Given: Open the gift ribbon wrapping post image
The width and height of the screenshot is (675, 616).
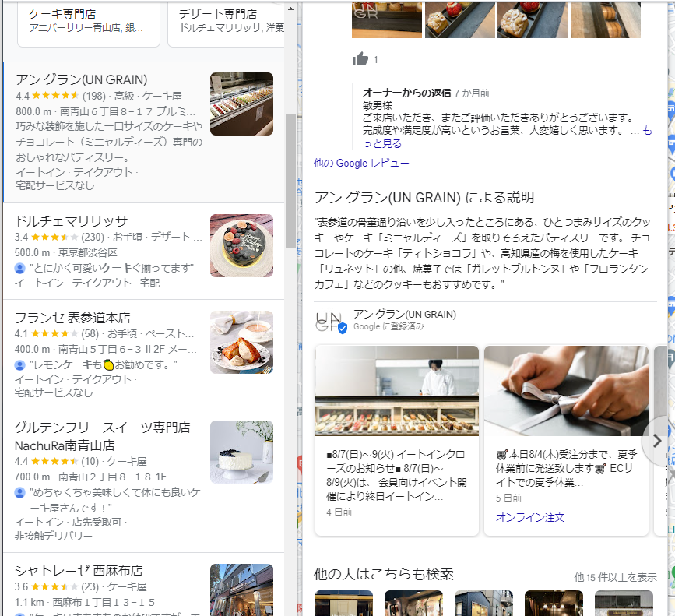Looking at the screenshot, I should coord(566,391).
